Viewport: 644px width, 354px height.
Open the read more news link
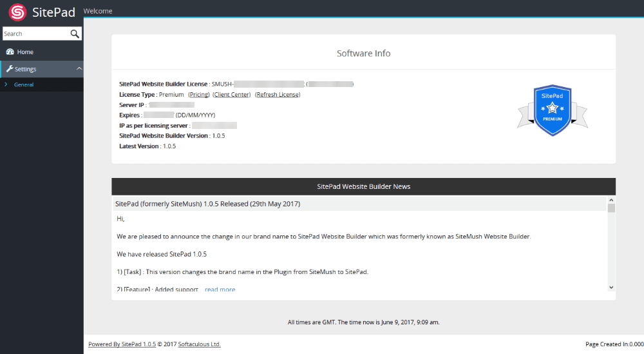(x=220, y=290)
